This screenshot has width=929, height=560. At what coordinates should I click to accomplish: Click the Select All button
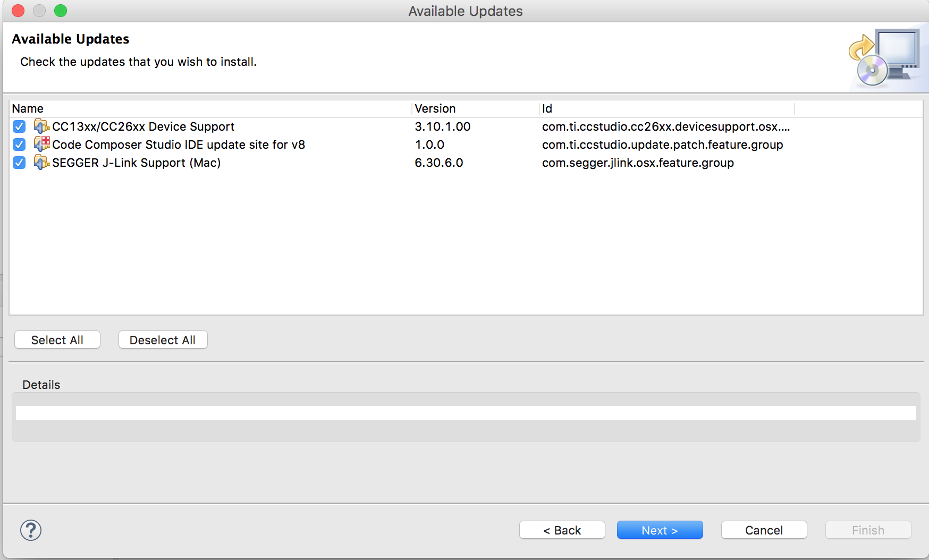[x=57, y=340]
